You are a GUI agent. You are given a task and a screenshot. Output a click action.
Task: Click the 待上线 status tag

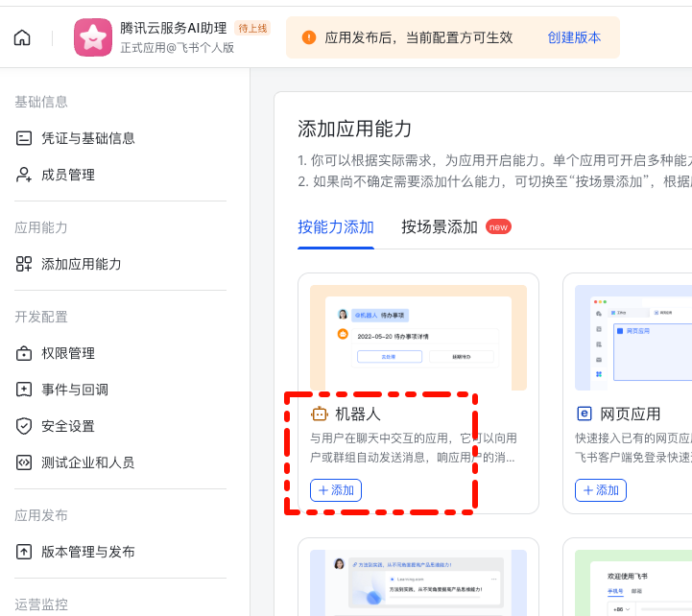[252, 28]
